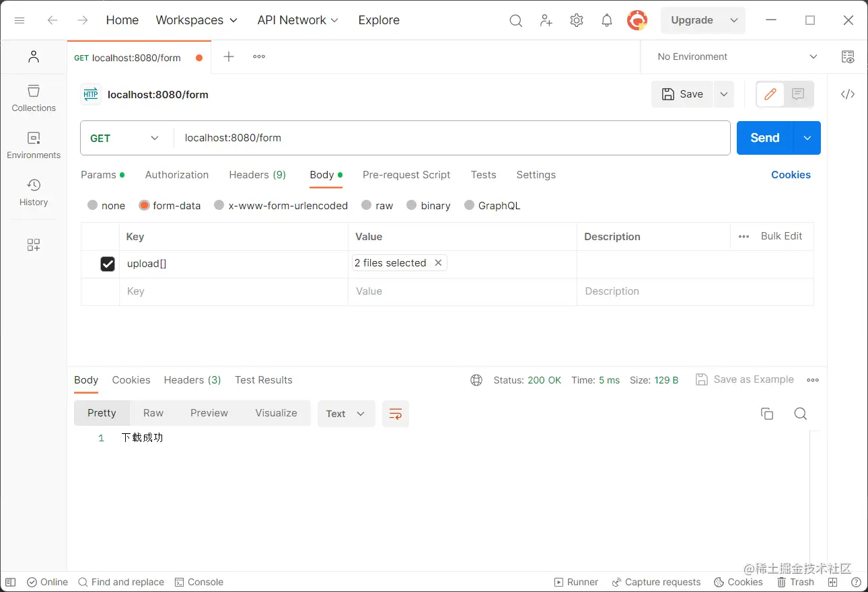This screenshot has height=592, width=868.
Task: Click the empty Key field in new row
Action: 233,292
